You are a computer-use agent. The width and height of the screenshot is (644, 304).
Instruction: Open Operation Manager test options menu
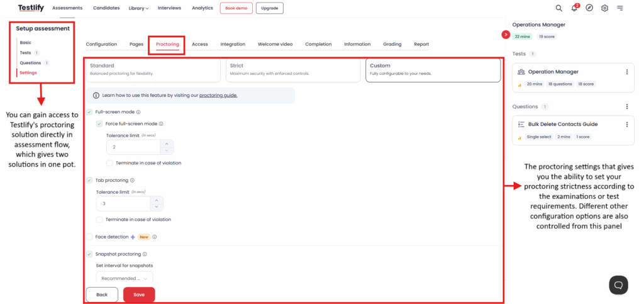pos(627,72)
